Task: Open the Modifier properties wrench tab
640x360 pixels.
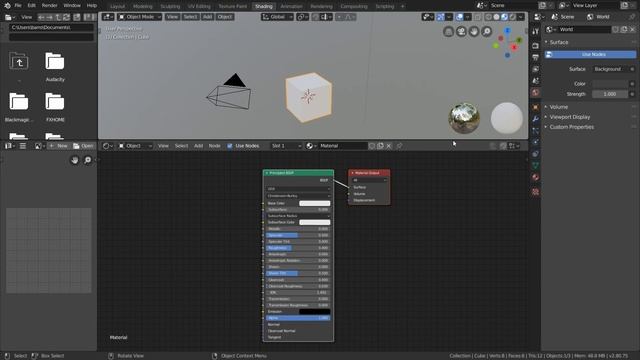Action: pyautogui.click(x=536, y=119)
